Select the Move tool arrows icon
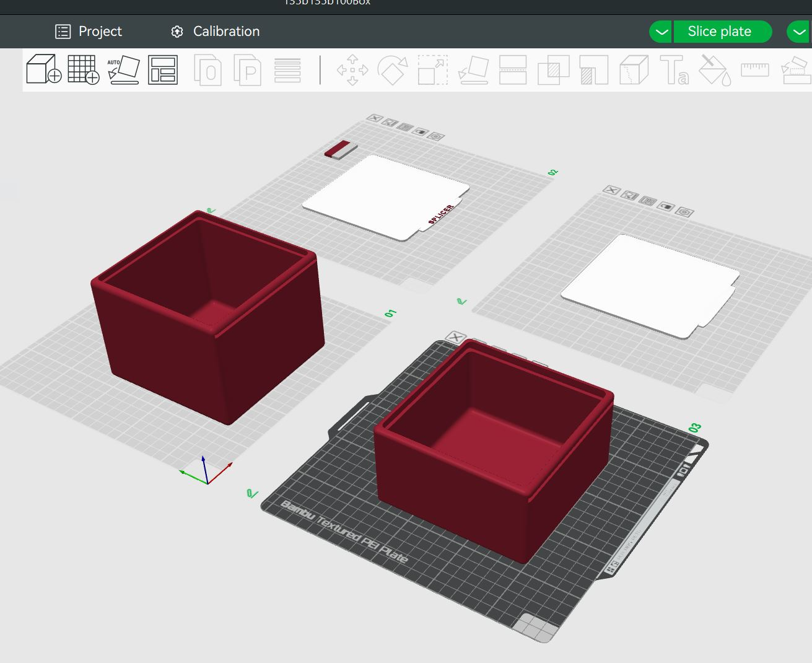Viewport: 812px width, 663px height. 352,70
